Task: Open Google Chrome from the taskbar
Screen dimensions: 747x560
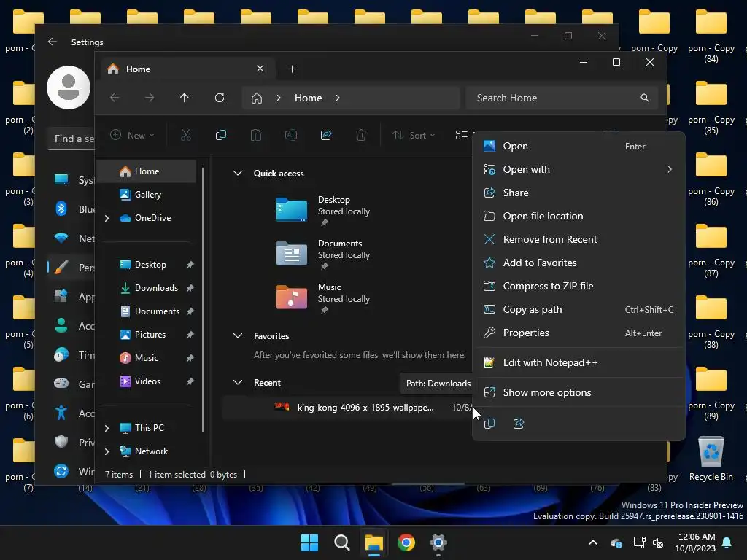Action: click(x=406, y=542)
